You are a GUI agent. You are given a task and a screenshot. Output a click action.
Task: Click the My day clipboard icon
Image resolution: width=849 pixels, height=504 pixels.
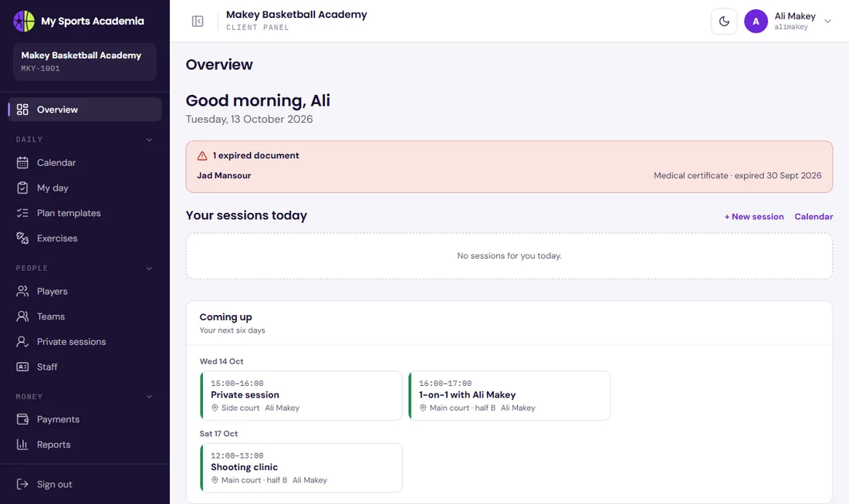[x=22, y=188]
